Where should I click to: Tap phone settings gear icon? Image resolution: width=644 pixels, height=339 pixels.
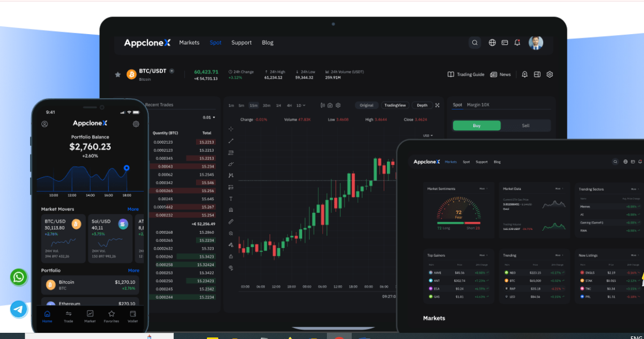(136, 124)
